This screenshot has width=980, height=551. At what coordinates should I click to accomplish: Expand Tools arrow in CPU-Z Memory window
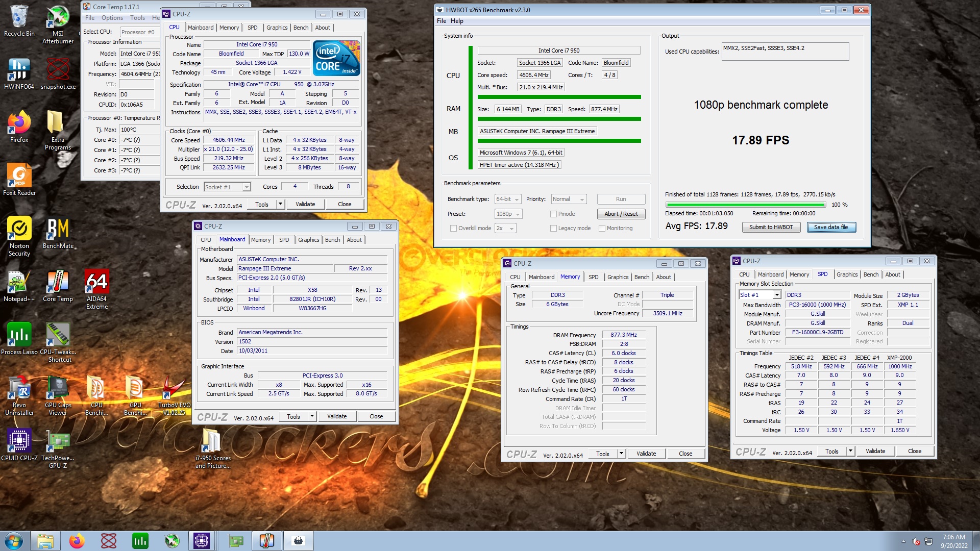[621, 454]
